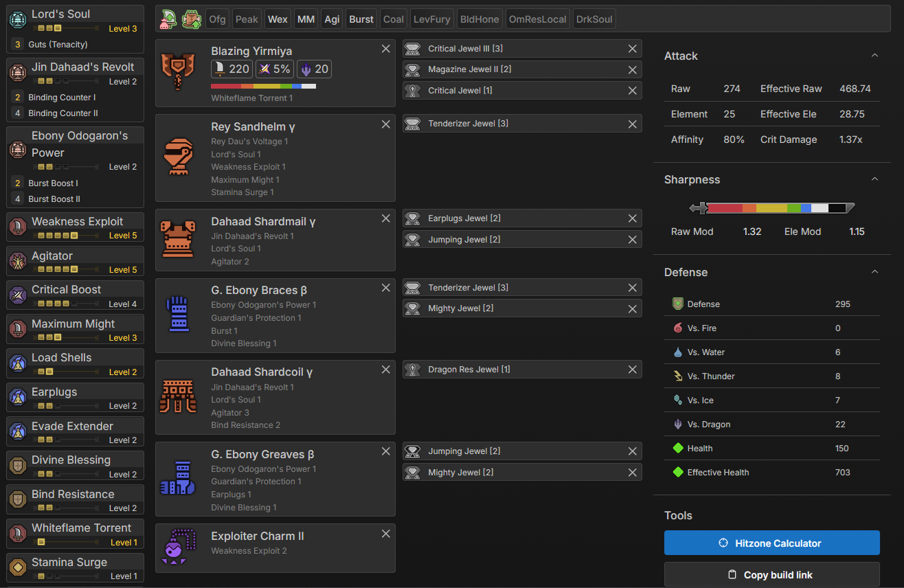The height and width of the screenshot is (588, 904).
Task: Turn off the Burst toggle
Action: [x=361, y=19]
